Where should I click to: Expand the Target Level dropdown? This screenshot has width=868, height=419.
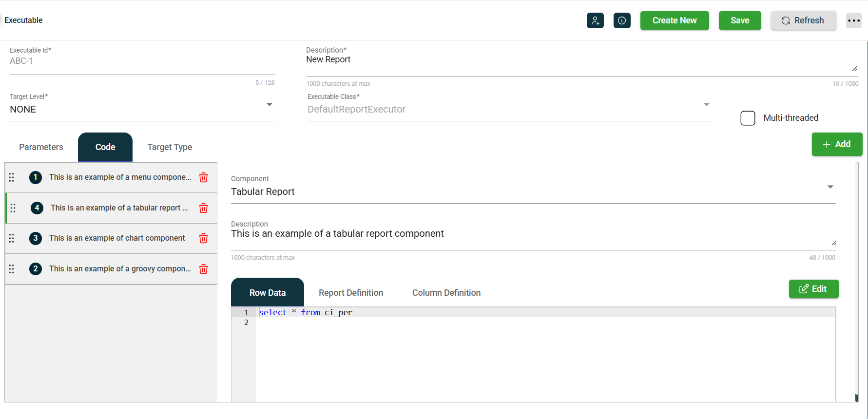[269, 105]
